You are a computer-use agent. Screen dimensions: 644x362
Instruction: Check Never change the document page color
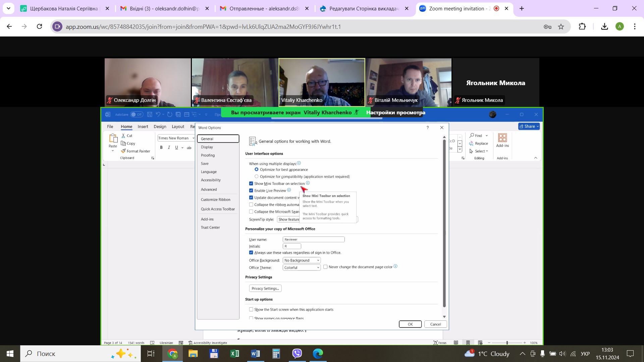(325, 267)
